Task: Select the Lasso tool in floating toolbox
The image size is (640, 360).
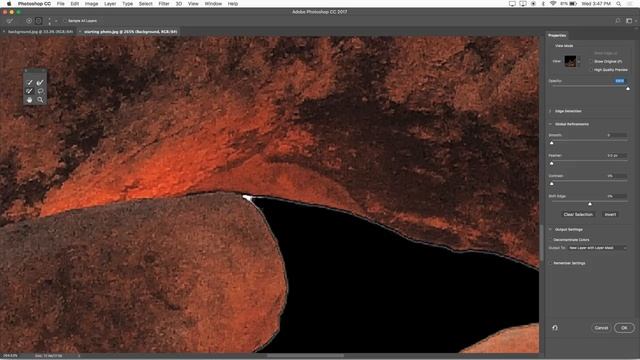Action: [40, 91]
